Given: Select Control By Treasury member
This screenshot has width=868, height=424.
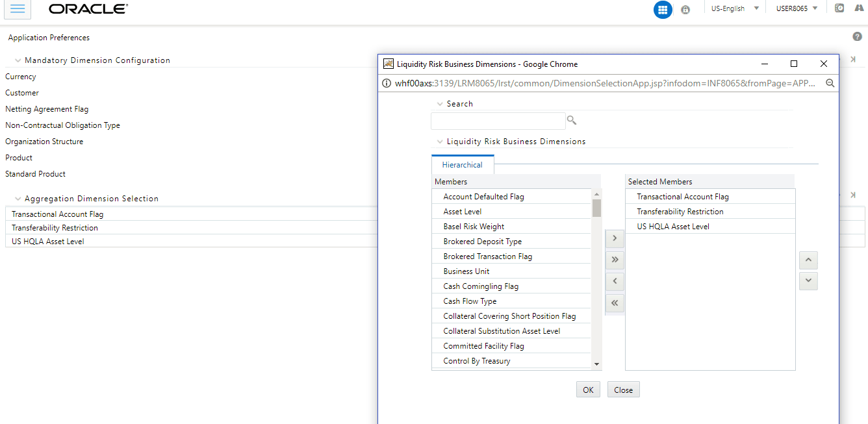Looking at the screenshot, I should pos(511,361).
